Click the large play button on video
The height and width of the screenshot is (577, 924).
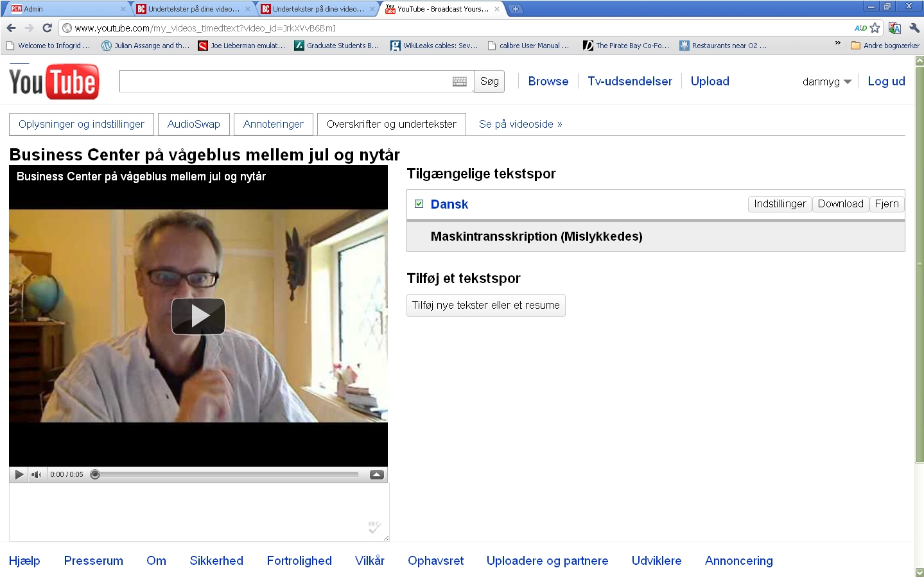point(198,316)
